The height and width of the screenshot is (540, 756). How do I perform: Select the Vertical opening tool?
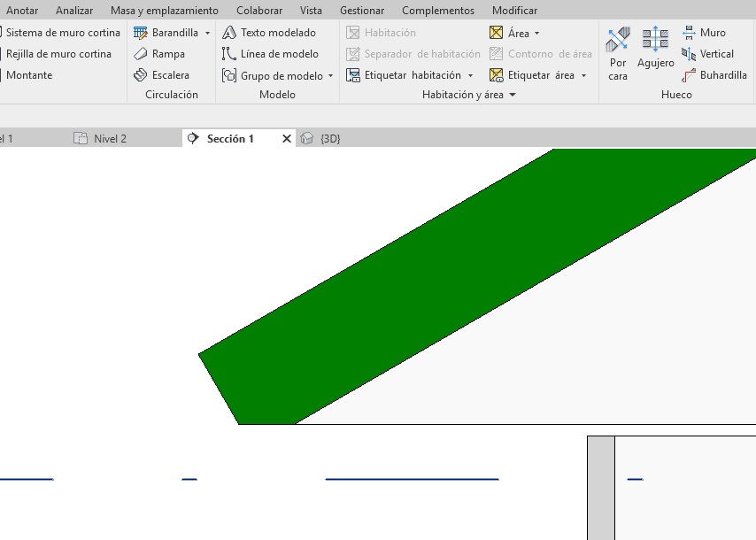(x=708, y=54)
